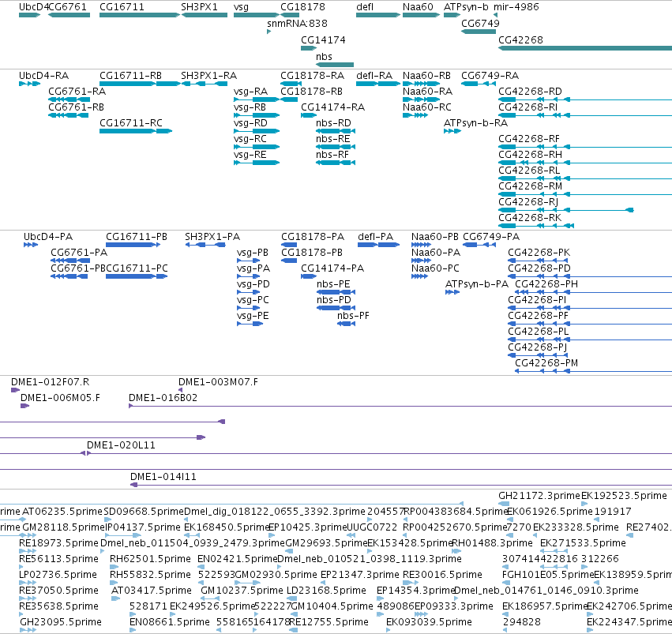
Task: Select the DME1-006M05.F clone glyph
Action: [x=24, y=406]
